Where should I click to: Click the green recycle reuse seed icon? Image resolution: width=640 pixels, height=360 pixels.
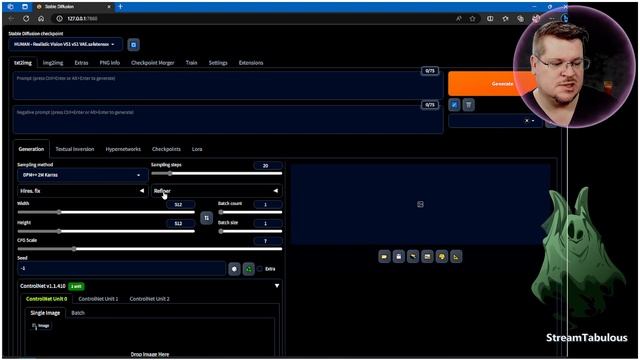click(249, 269)
